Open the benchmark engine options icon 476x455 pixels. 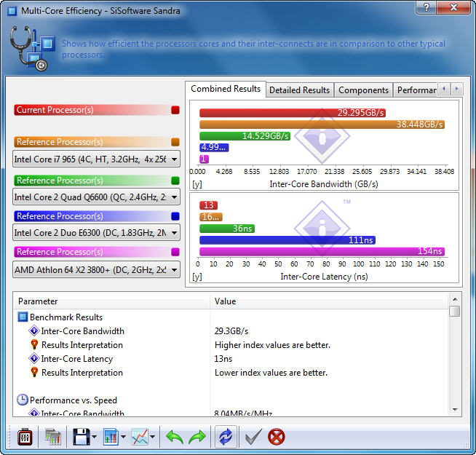(x=25, y=437)
